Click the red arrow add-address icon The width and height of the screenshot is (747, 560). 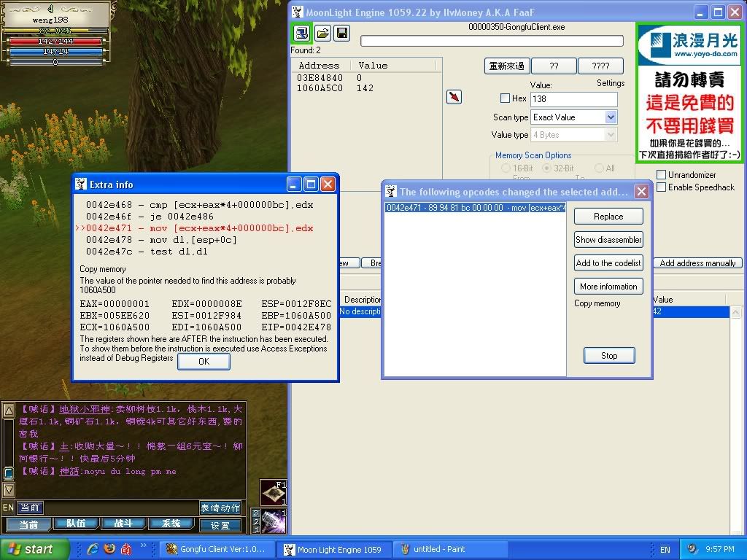coord(454,97)
